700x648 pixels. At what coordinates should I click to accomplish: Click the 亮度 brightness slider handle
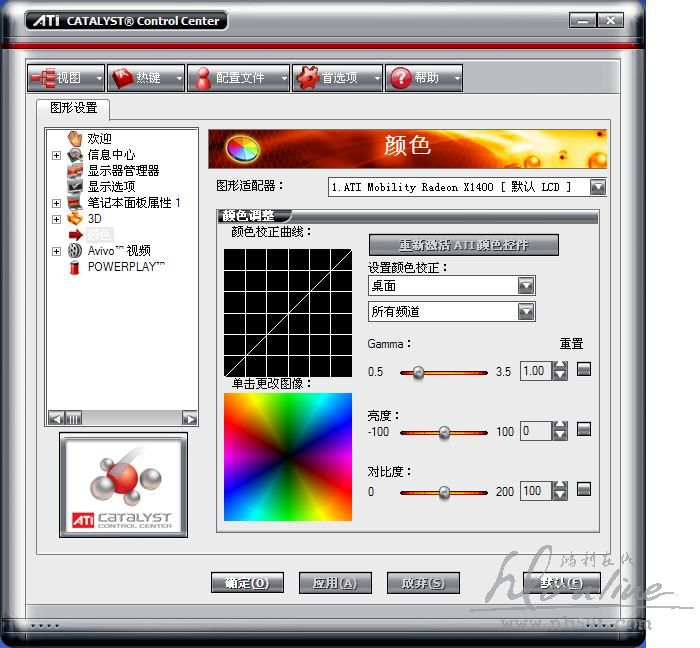444,432
